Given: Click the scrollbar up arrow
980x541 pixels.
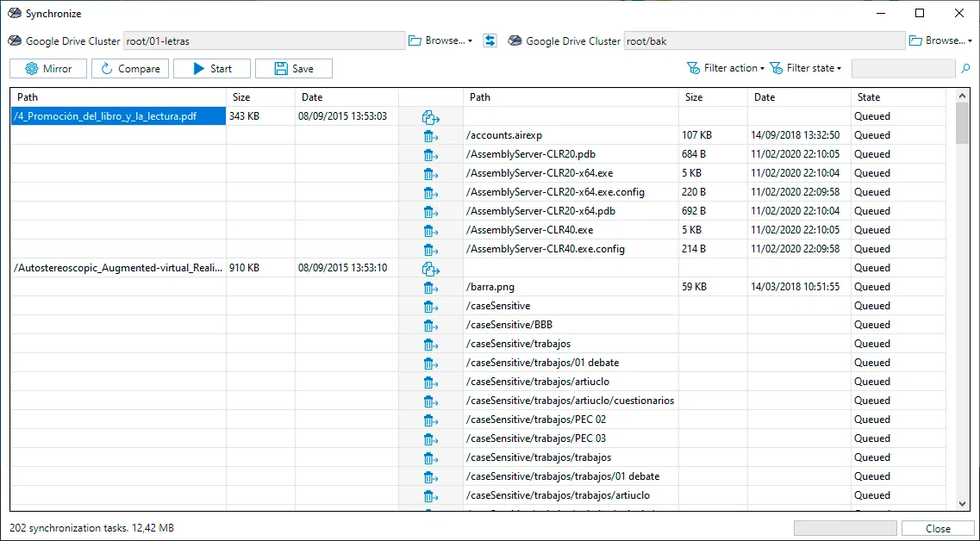Looking at the screenshot, I should coord(963,96).
